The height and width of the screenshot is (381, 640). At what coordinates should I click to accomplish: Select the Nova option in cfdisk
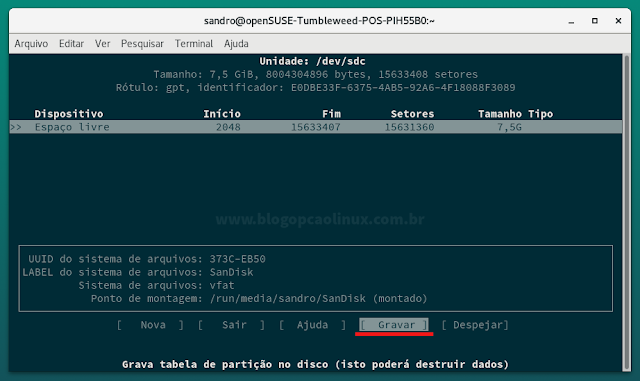coord(150,325)
